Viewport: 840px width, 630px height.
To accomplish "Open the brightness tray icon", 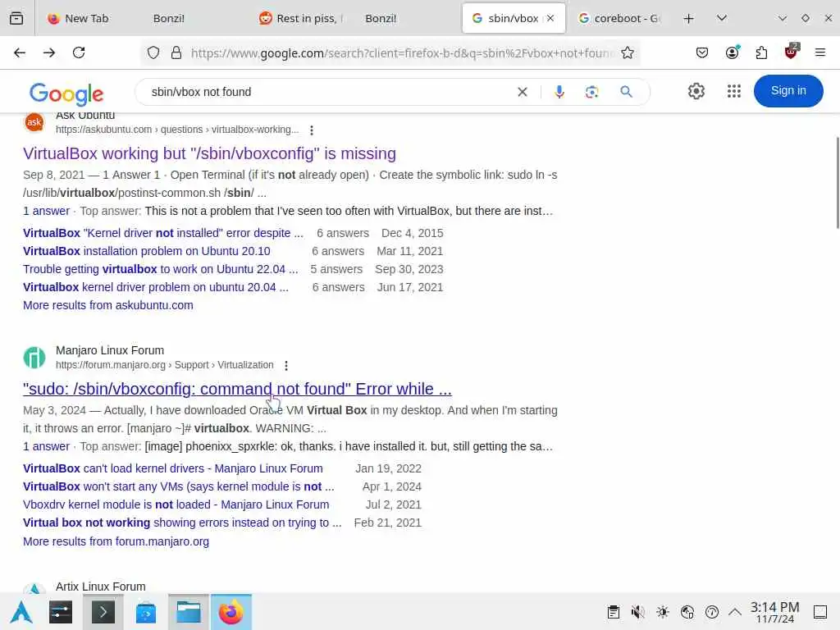I will (x=663, y=612).
